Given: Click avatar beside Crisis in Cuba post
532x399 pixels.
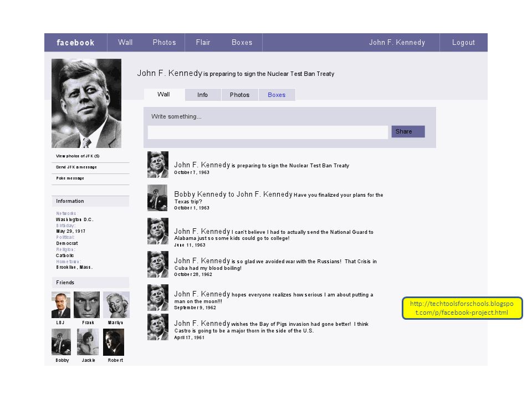Looking at the screenshot, I should [x=158, y=264].
